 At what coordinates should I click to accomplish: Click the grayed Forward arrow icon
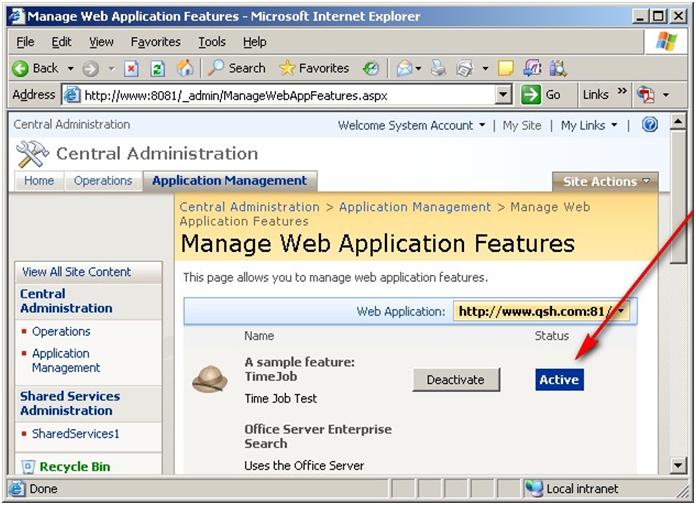pyautogui.click(x=91, y=69)
